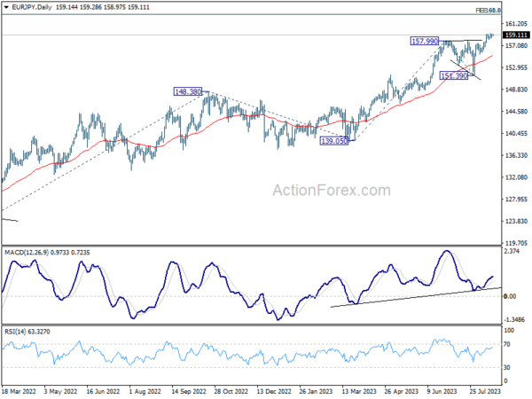
Task: Click the 0.00 level on MACD scale
Action: (510, 296)
